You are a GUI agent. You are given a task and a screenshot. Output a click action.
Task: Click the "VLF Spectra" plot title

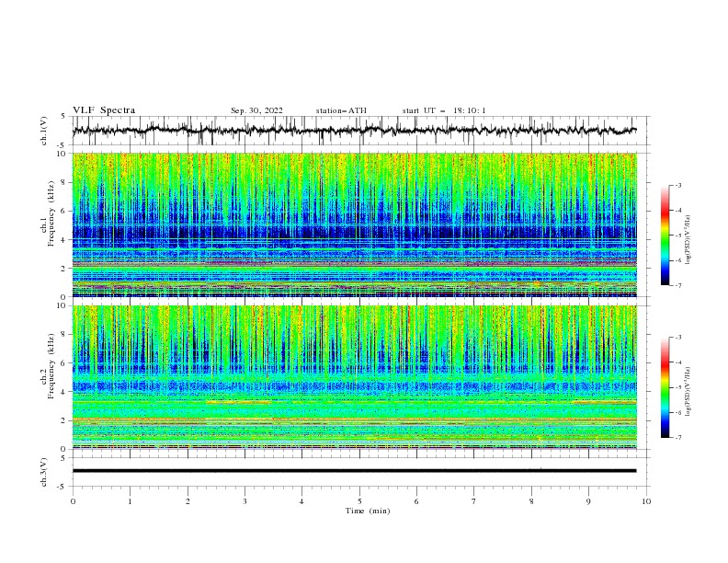[104, 110]
